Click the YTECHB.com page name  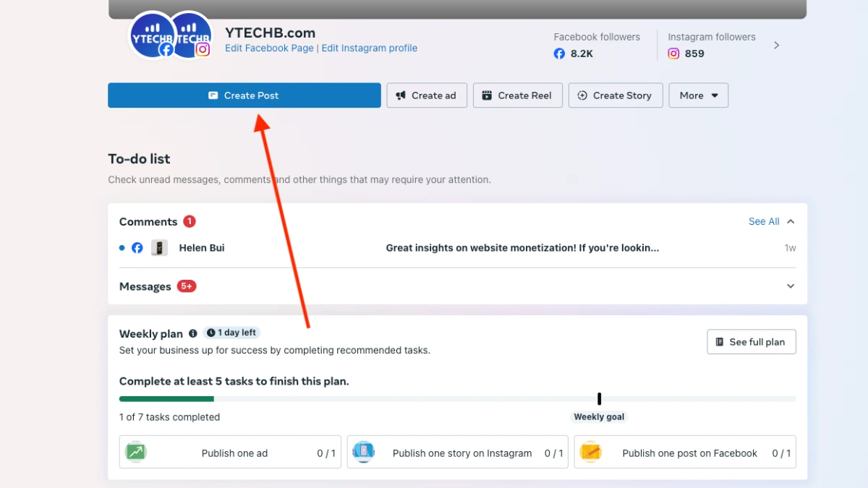click(x=270, y=33)
